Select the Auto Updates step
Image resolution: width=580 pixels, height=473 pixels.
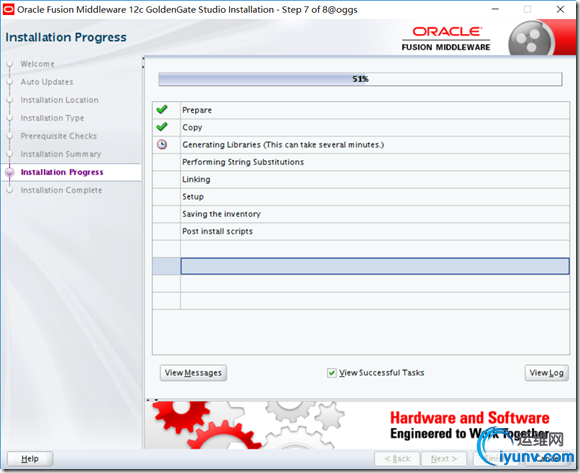click(x=47, y=82)
